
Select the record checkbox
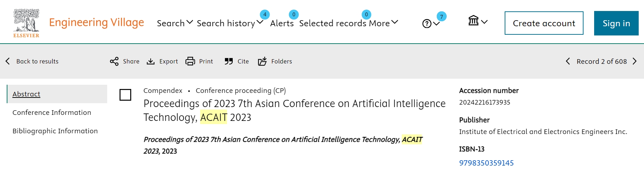(x=126, y=95)
